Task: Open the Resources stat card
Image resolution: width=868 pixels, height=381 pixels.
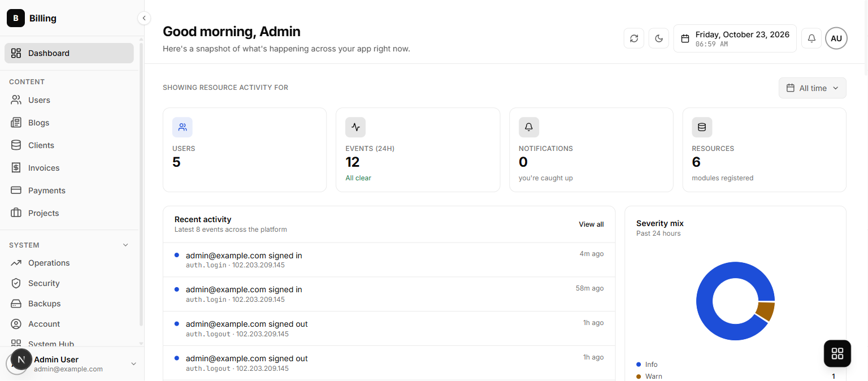Action: coord(765,150)
